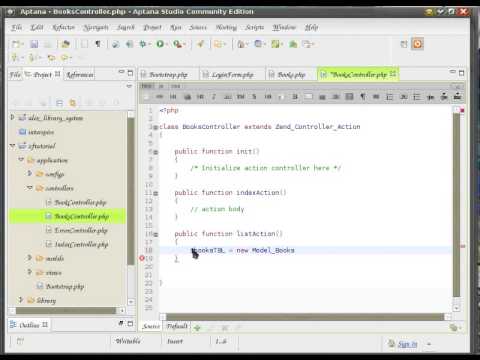
Task: Click the Debug bug icon
Action: (143, 44)
